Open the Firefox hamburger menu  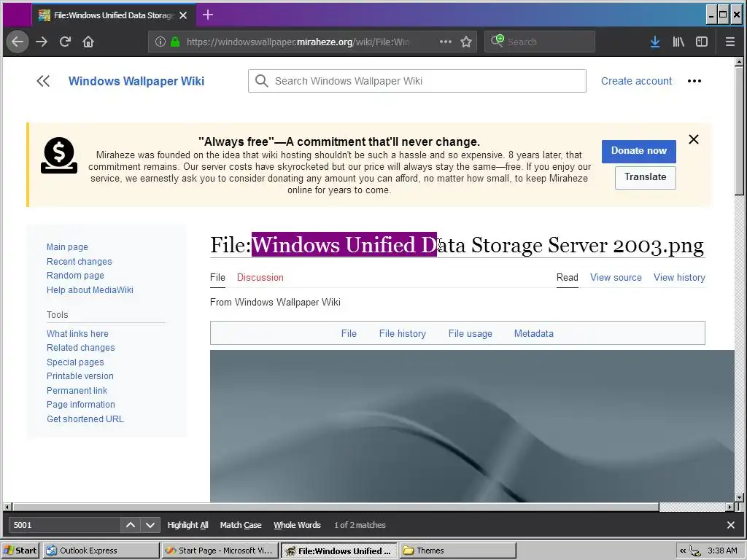(x=729, y=42)
